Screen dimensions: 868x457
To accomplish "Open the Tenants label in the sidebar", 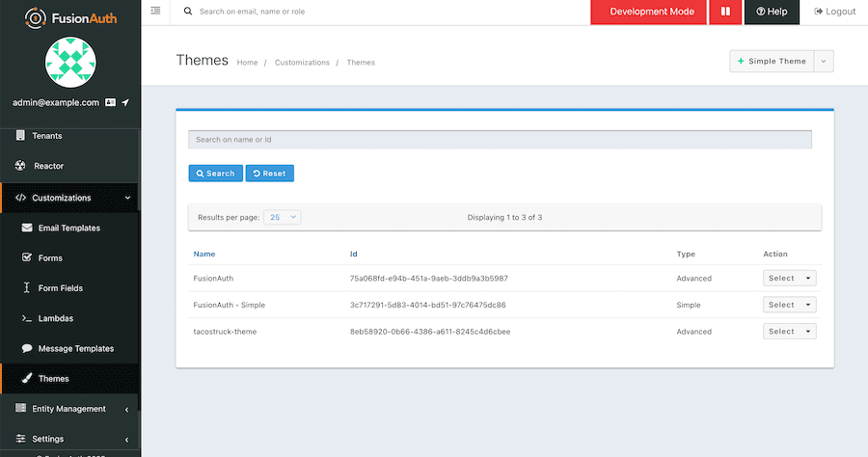I will pyautogui.click(x=47, y=136).
